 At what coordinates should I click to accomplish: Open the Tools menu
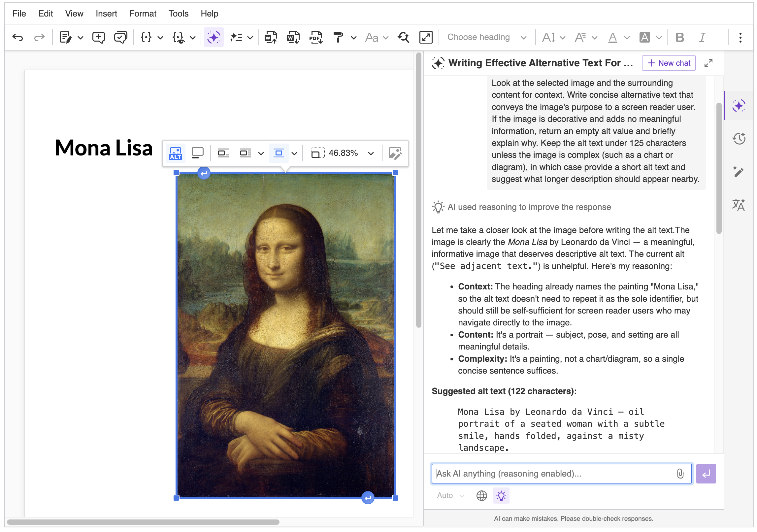pyautogui.click(x=179, y=14)
